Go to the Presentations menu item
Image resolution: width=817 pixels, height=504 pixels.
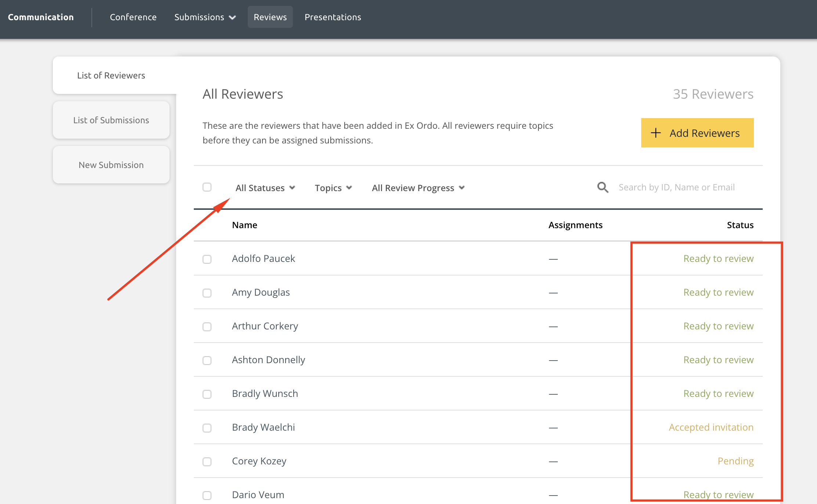(x=333, y=17)
